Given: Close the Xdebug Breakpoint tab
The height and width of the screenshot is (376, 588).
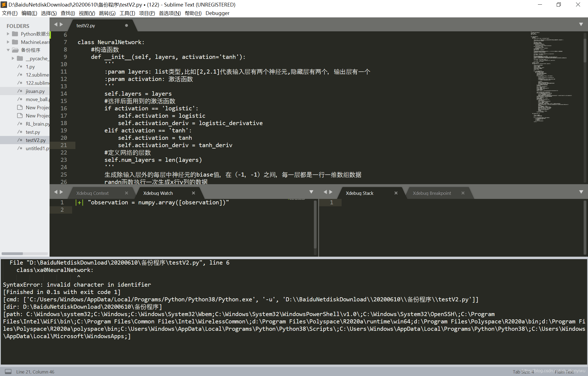Looking at the screenshot, I should pyautogui.click(x=463, y=193).
